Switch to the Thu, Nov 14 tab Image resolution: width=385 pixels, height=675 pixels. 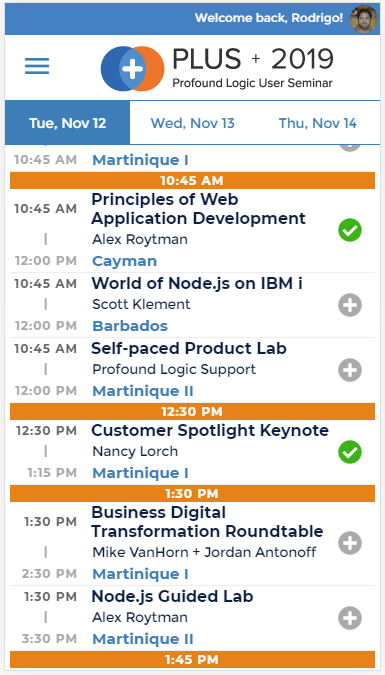point(318,123)
